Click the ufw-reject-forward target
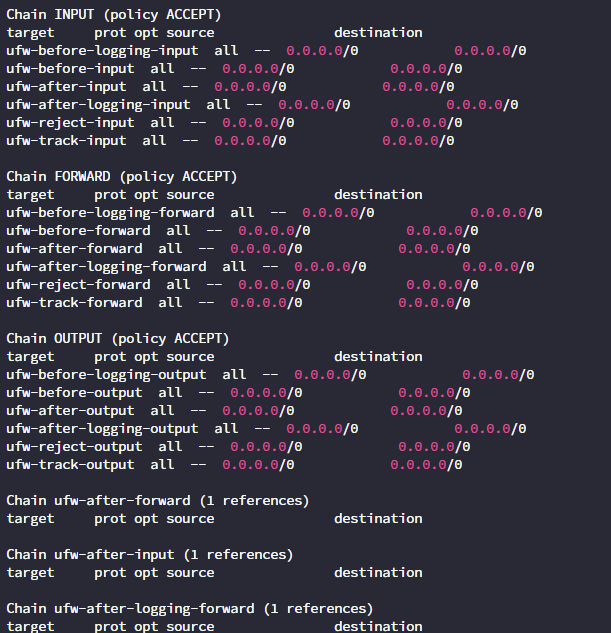 pos(78,285)
